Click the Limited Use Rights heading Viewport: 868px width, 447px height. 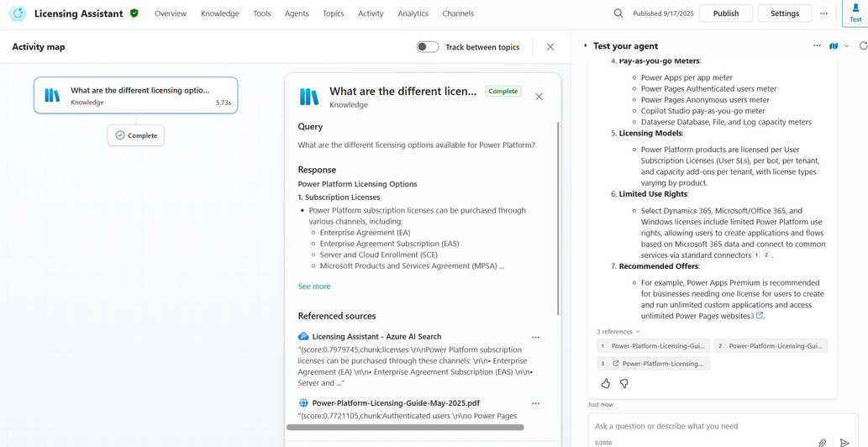[653, 194]
